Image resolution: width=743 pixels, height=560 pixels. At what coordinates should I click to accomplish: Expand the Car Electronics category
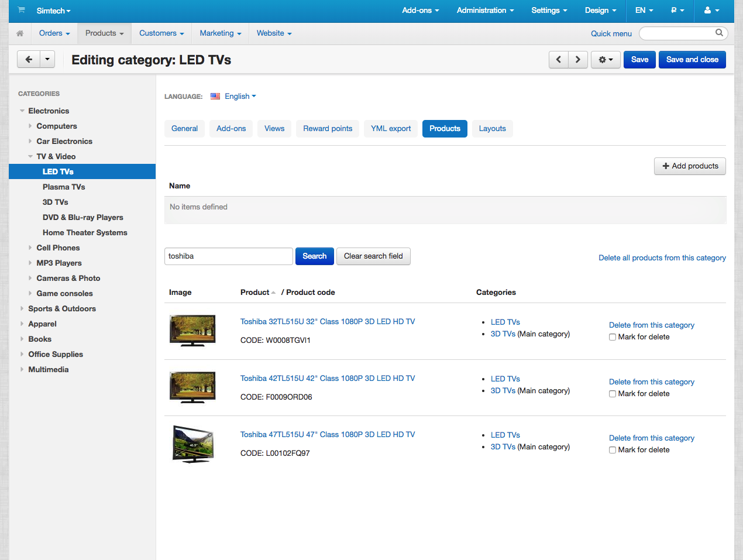click(x=30, y=142)
